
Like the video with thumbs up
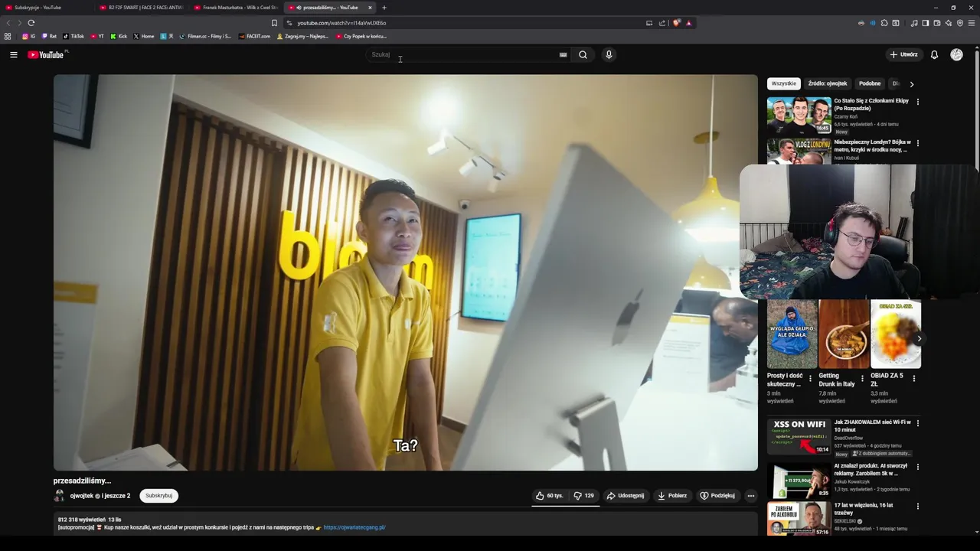549,495
